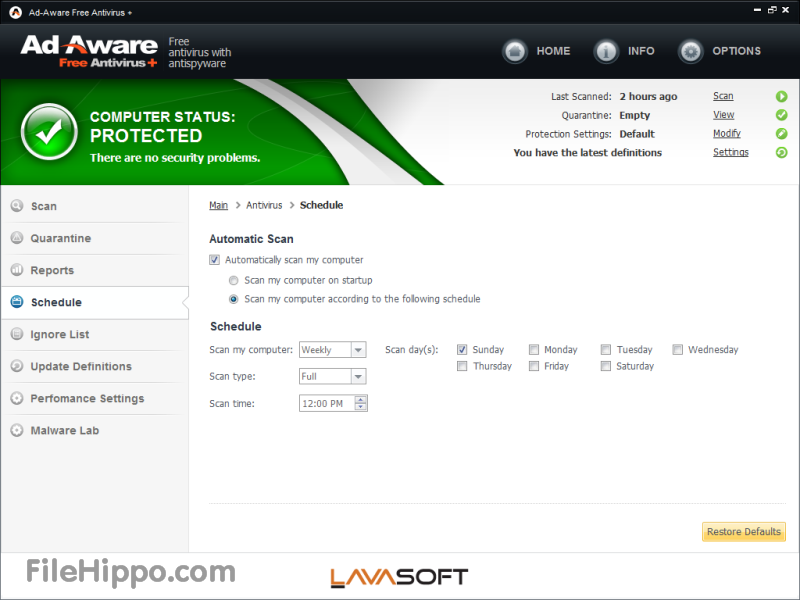800x600 pixels.
Task: Open the Quarantine section
Action: click(95, 238)
